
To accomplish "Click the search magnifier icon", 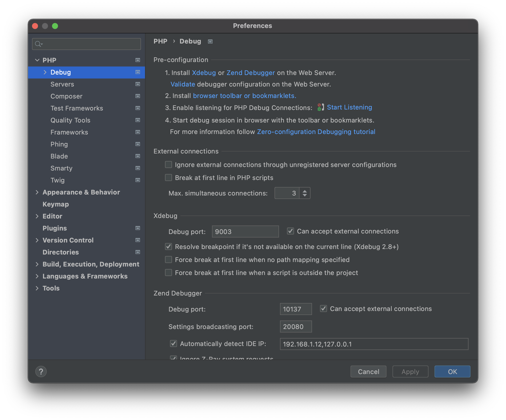I will pyautogui.click(x=38, y=44).
